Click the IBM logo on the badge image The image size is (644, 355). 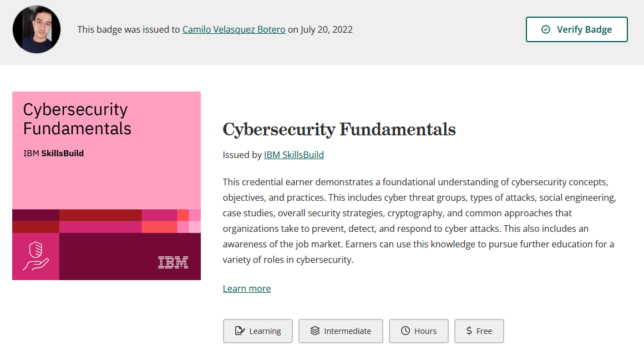[x=173, y=262]
